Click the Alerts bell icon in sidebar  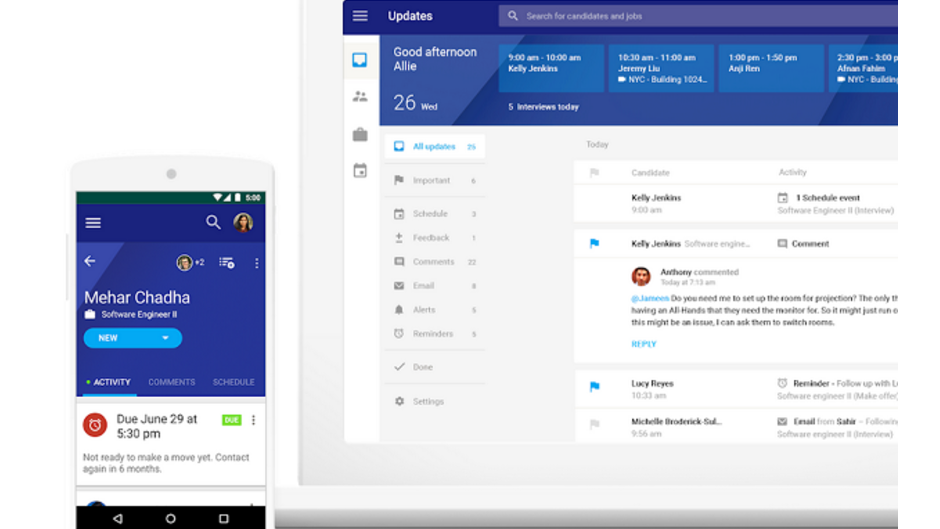[x=399, y=310]
